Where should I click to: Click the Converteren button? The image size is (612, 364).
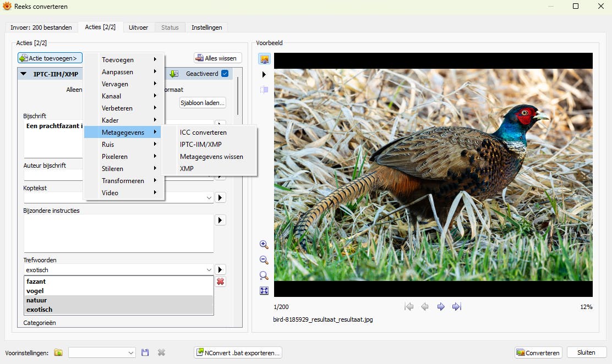pyautogui.click(x=538, y=352)
